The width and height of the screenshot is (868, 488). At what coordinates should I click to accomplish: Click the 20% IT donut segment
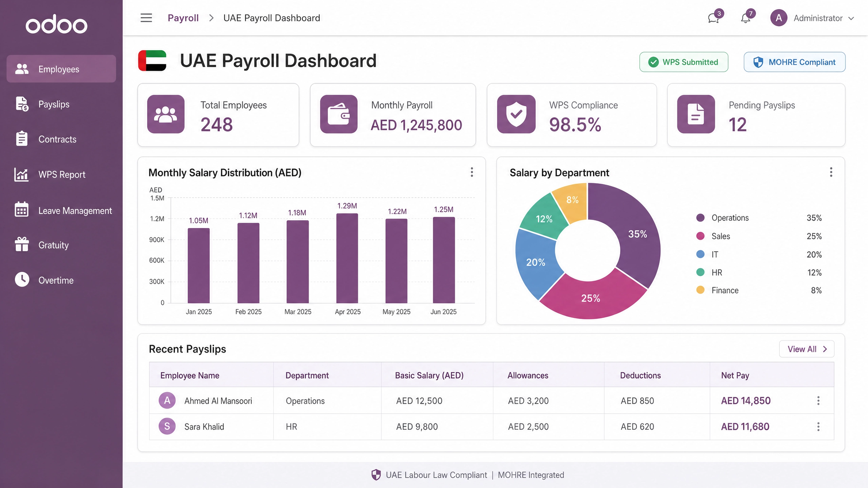(x=536, y=262)
